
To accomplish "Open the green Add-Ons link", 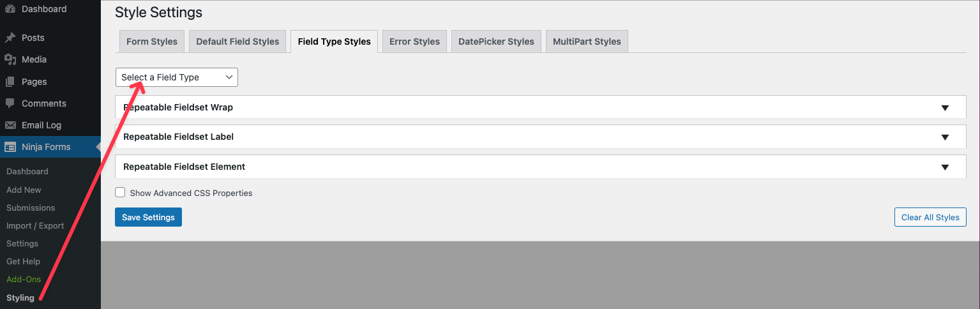I will pos(24,280).
